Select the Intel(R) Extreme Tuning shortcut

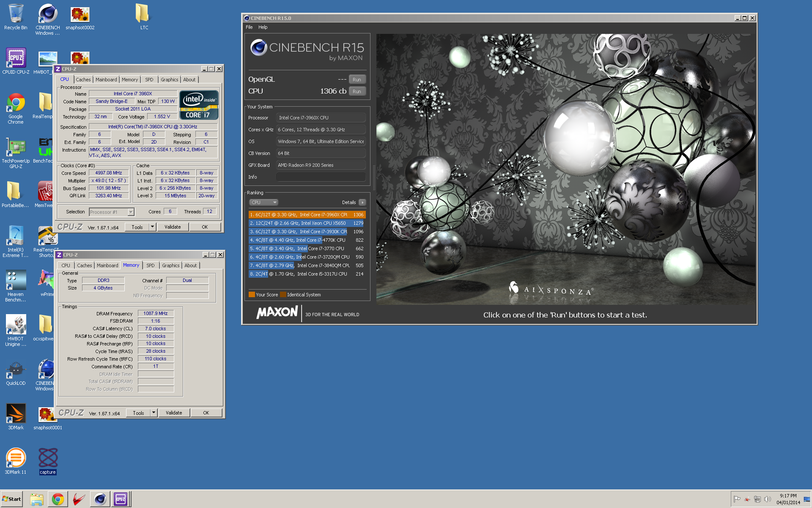(16, 242)
